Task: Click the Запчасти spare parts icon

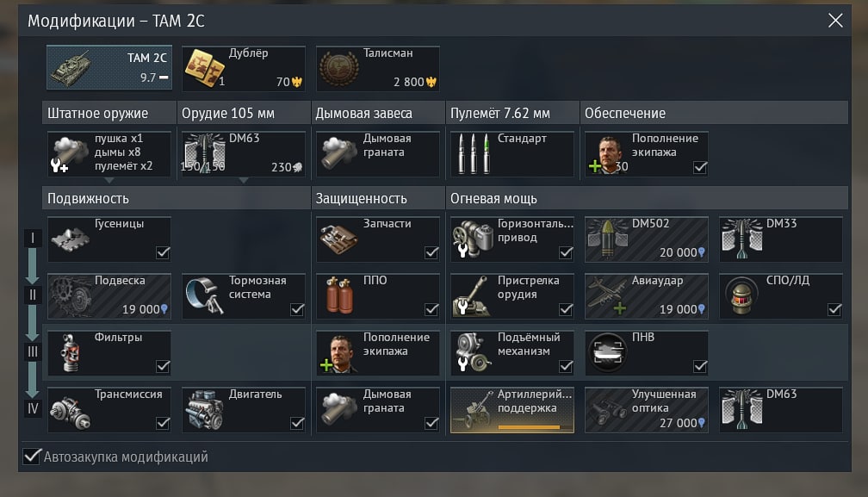Action: tap(339, 239)
